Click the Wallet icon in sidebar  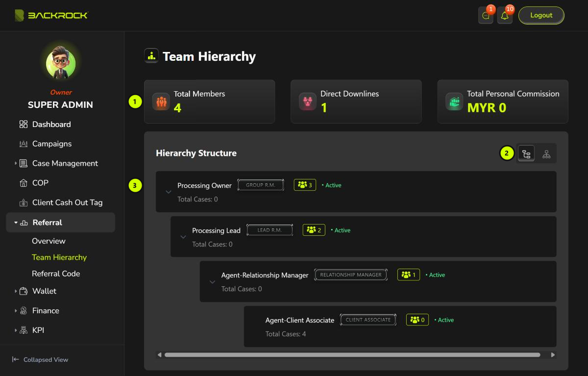pyautogui.click(x=24, y=291)
